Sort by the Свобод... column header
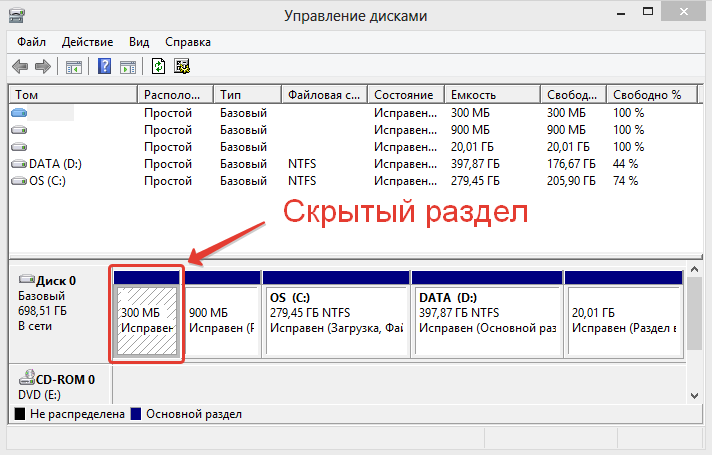712x455 pixels. point(574,94)
